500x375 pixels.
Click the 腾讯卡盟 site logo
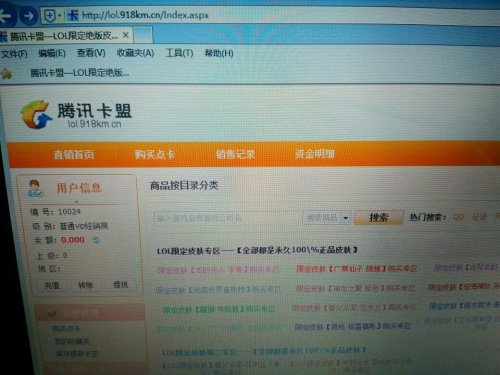coord(76,114)
